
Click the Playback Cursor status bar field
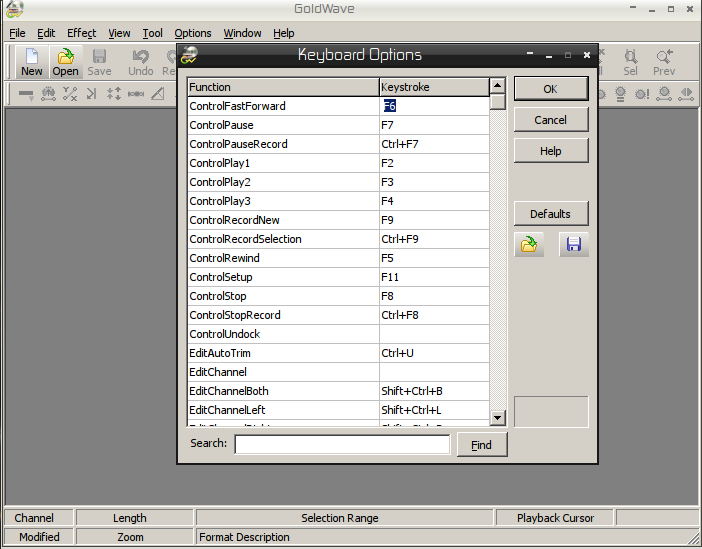(555, 518)
